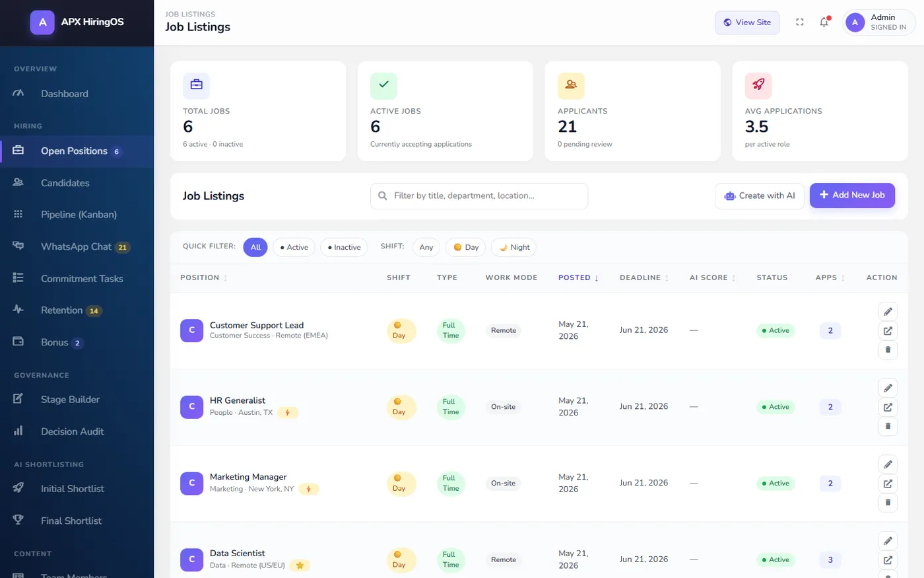Edit the HR Generalist listing
Viewport: 924px width, 578px height.
point(888,388)
